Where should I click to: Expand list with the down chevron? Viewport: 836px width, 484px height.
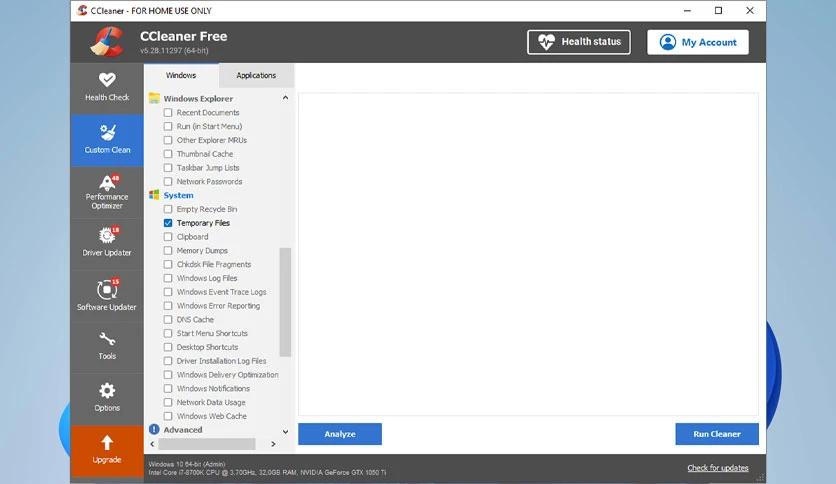point(285,432)
